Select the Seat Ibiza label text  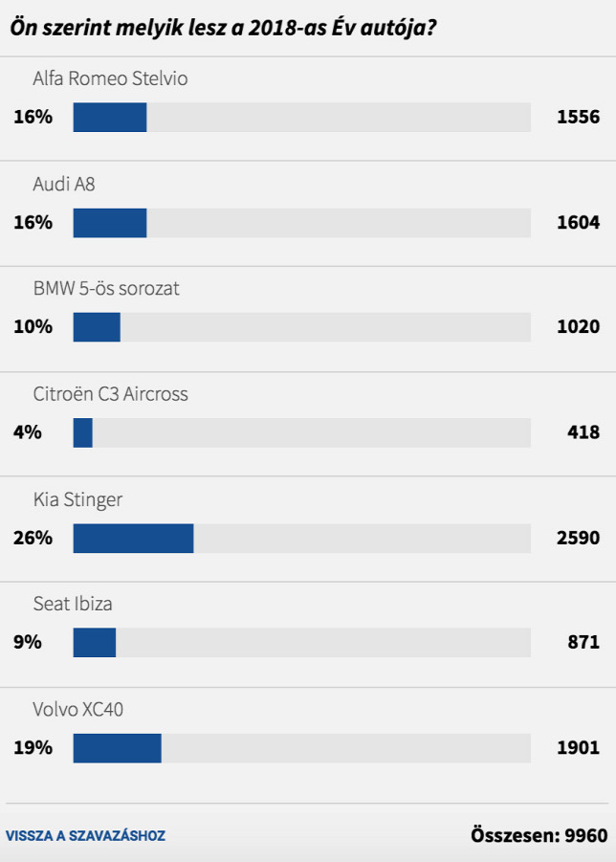(73, 604)
